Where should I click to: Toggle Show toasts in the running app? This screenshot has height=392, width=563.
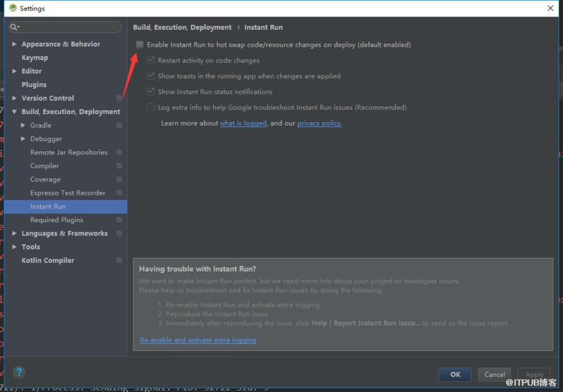pyautogui.click(x=151, y=76)
